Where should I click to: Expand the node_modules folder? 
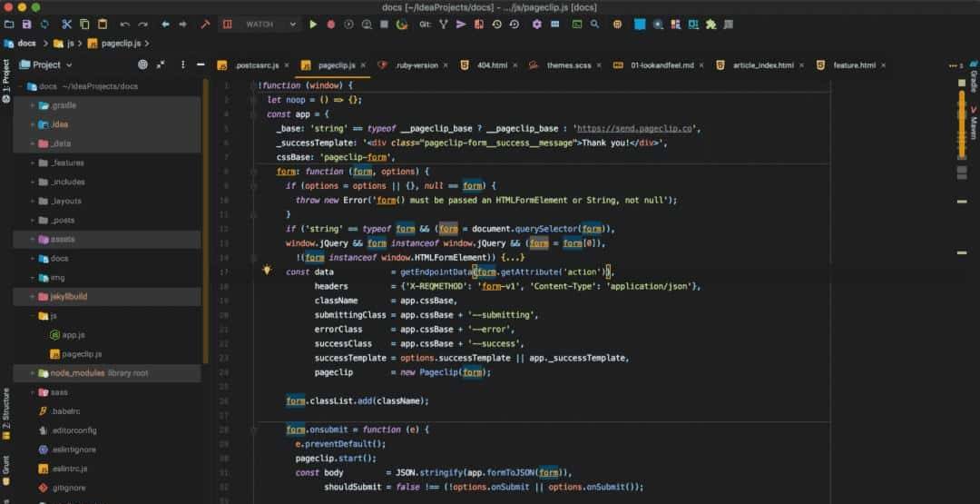tap(33, 373)
